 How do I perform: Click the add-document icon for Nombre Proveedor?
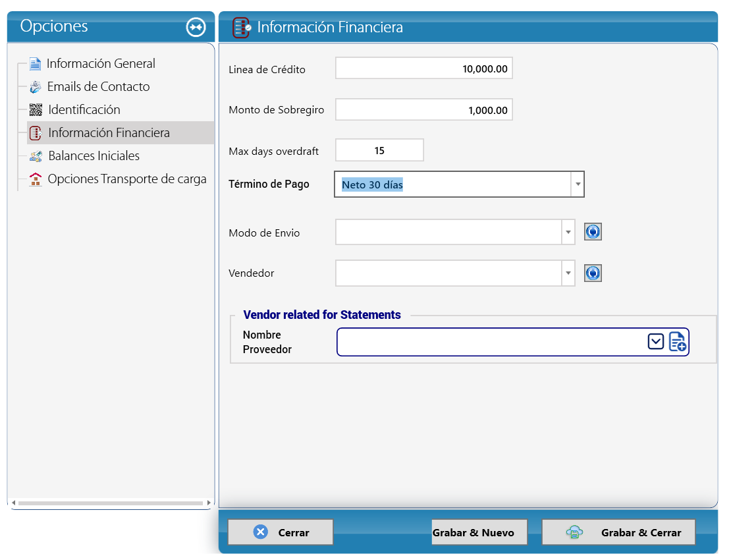pyautogui.click(x=678, y=341)
